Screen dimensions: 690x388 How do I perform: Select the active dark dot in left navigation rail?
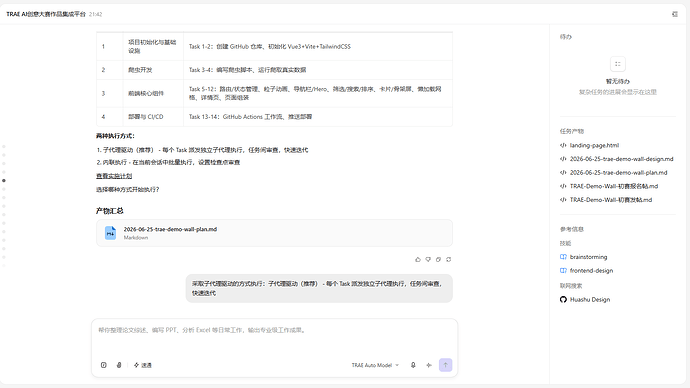(4, 180)
